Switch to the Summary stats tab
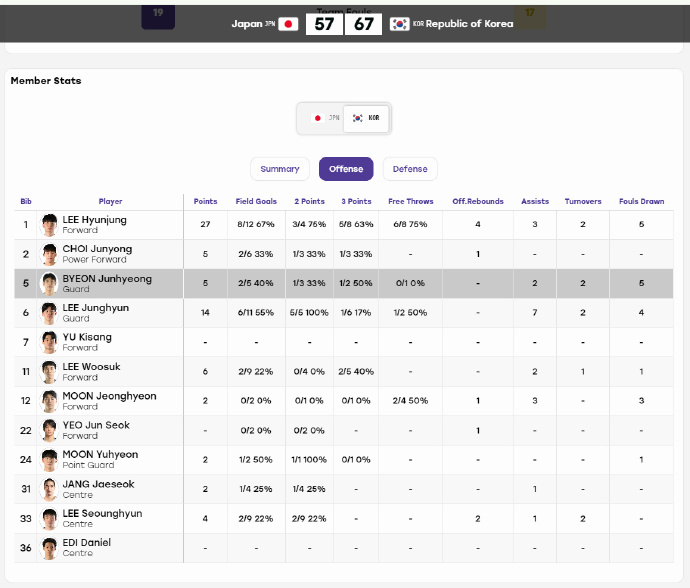690x588 pixels. coord(279,169)
